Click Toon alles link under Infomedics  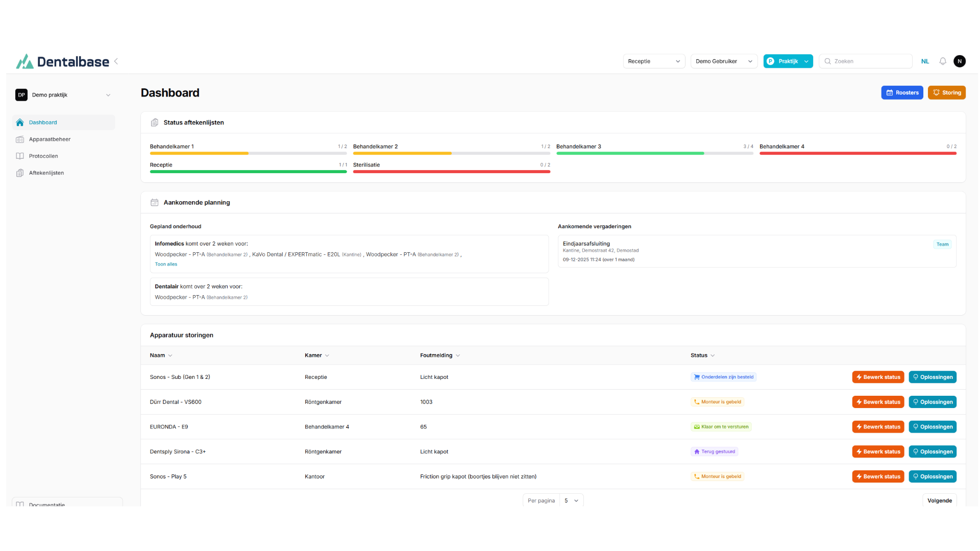pos(166,264)
